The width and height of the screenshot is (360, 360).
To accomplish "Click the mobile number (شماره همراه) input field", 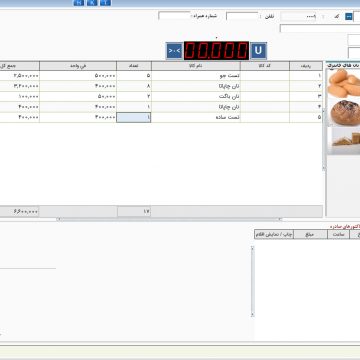I will 174,16.
